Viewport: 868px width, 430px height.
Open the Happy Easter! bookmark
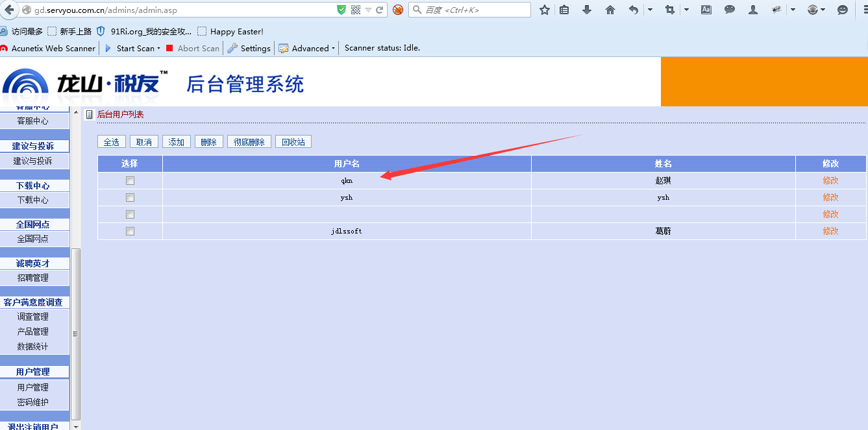[230, 31]
